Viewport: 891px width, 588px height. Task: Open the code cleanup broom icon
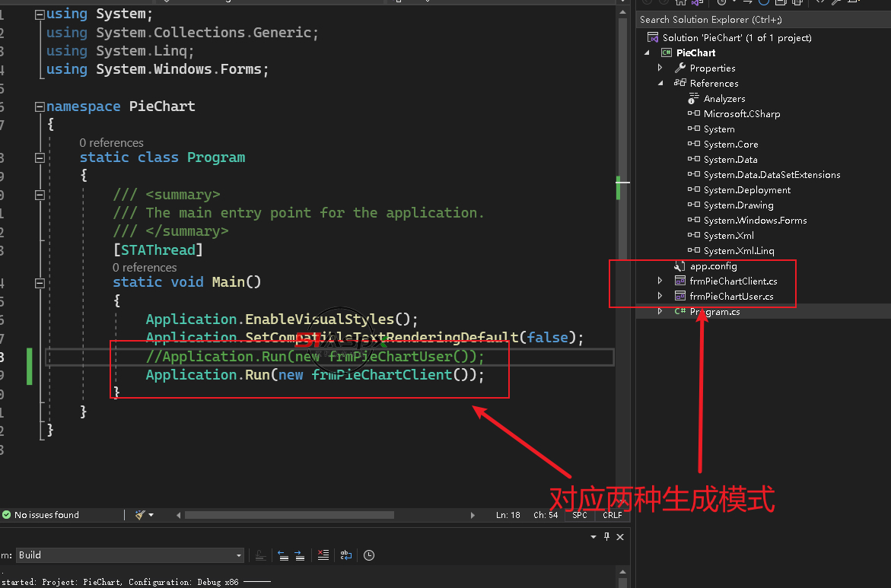141,515
